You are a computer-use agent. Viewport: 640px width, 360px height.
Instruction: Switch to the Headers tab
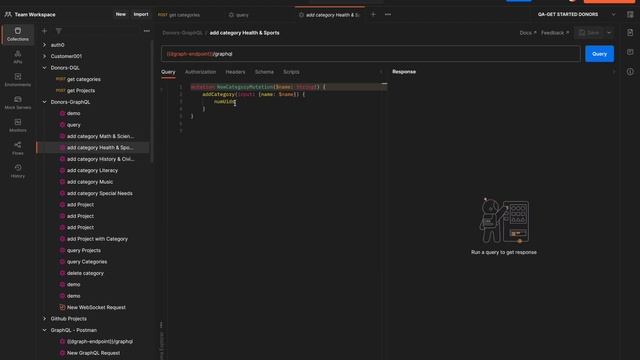coord(235,72)
